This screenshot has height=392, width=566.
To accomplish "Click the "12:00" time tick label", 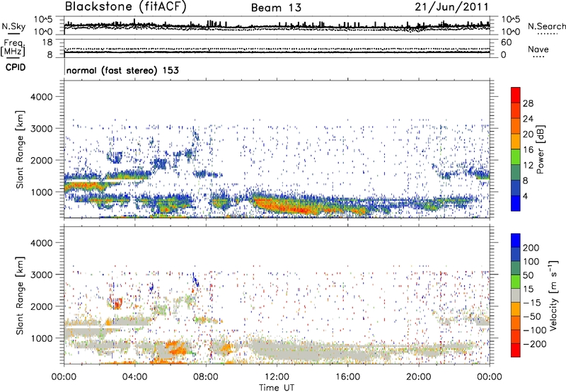I will [277, 377].
